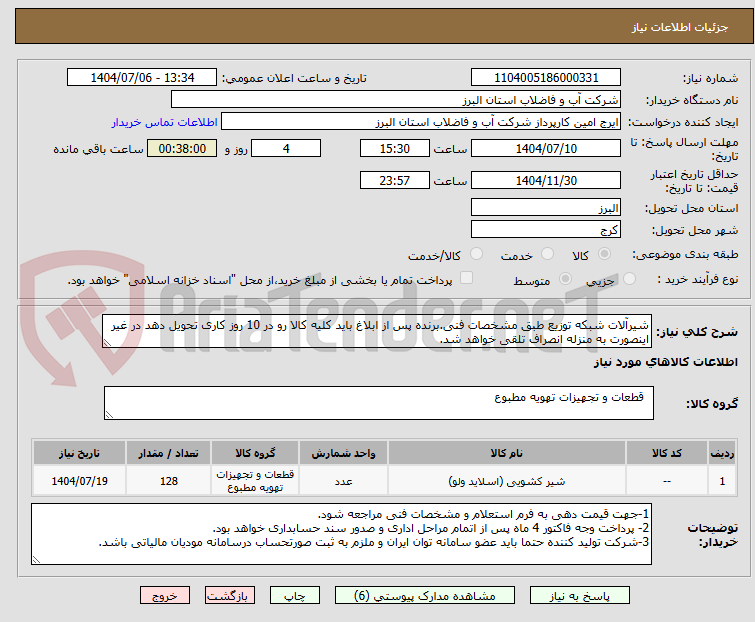This screenshot has height=622, width=755.
Task: Click the item name شیر کشویی (اسلاید ولو)
Action: [507, 481]
